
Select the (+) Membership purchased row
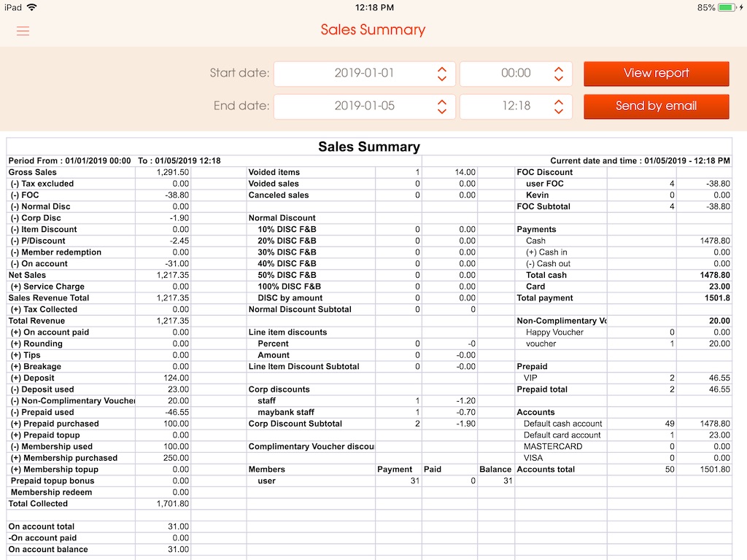(x=99, y=458)
